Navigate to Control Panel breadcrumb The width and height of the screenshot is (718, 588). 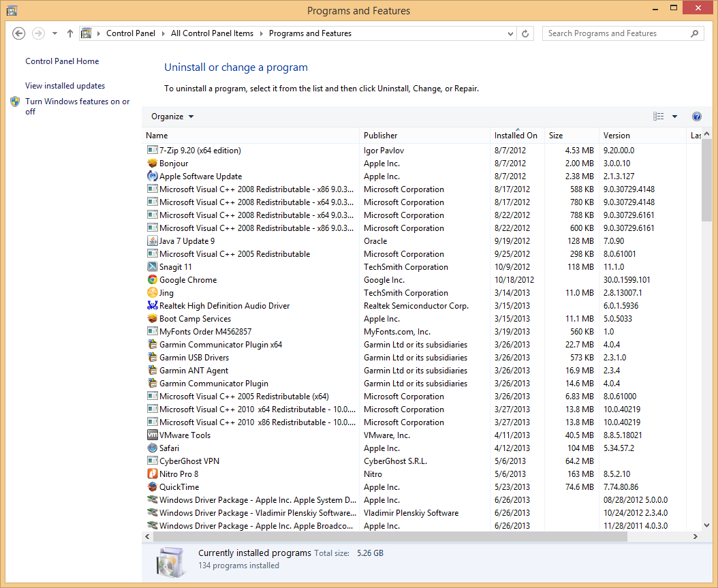click(x=131, y=33)
